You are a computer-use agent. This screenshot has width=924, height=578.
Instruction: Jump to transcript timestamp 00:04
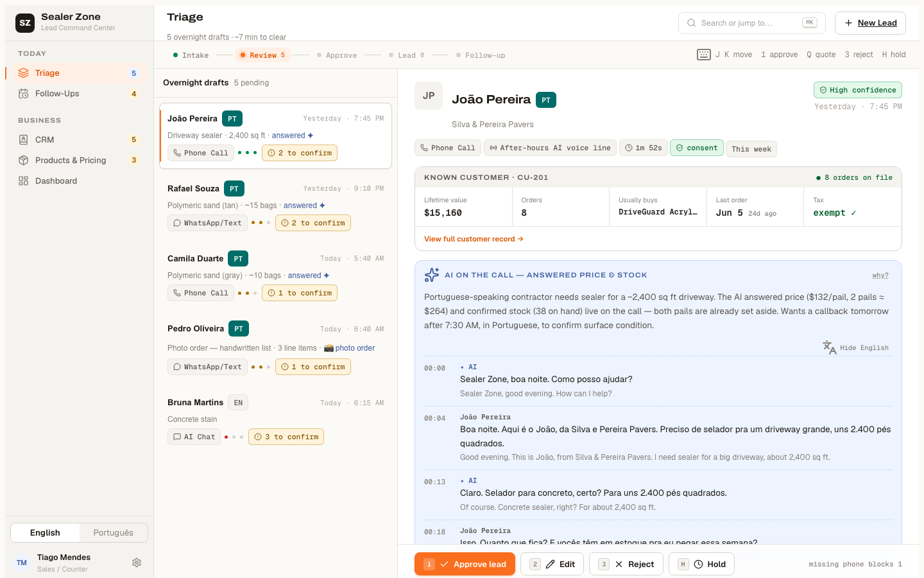[x=434, y=418]
